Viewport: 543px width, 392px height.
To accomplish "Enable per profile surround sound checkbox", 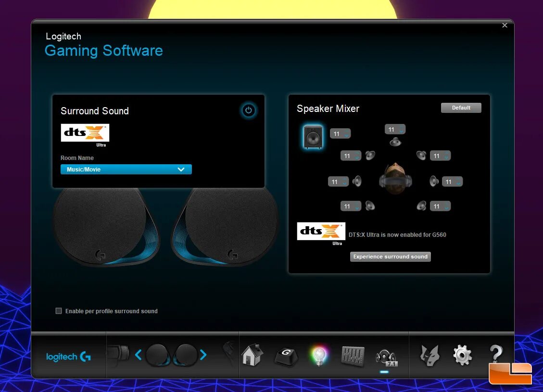I will (x=59, y=311).
